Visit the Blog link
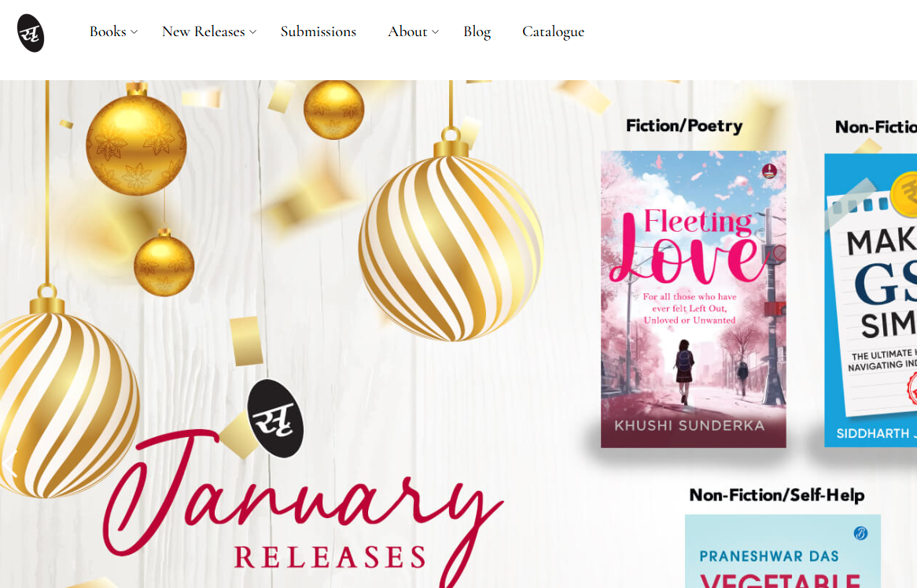The width and height of the screenshot is (917, 588). pos(477,31)
